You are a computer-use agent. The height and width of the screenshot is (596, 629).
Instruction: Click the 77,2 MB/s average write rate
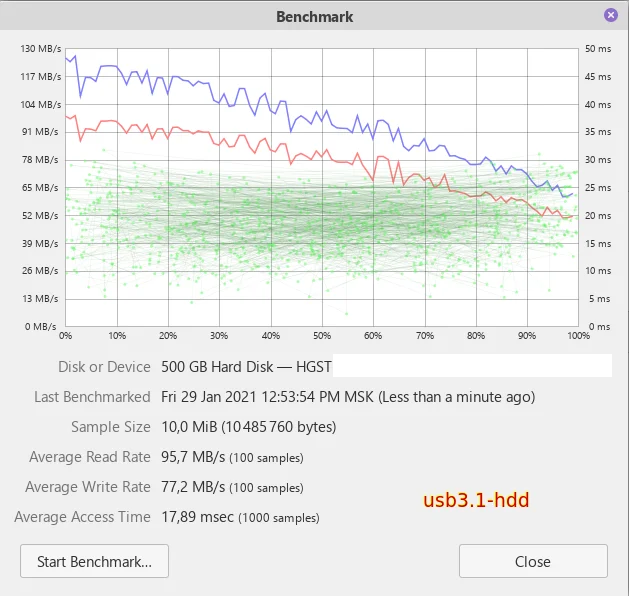click(232, 487)
